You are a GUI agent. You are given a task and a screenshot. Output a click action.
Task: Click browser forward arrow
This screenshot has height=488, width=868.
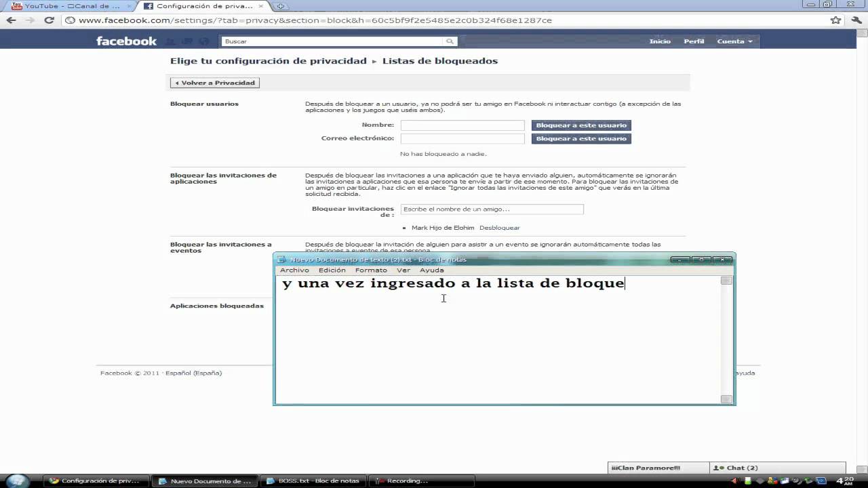click(x=30, y=20)
